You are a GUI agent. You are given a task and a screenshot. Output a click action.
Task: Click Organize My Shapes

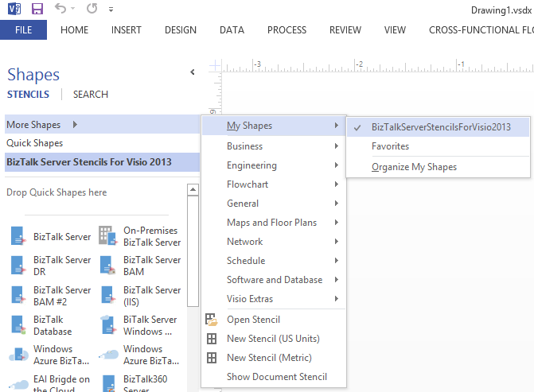[x=414, y=167]
